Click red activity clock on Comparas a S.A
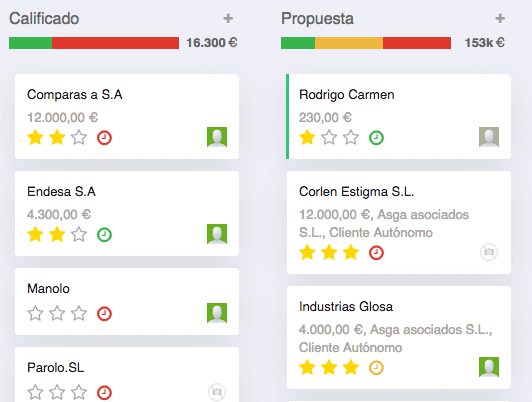 104,138
